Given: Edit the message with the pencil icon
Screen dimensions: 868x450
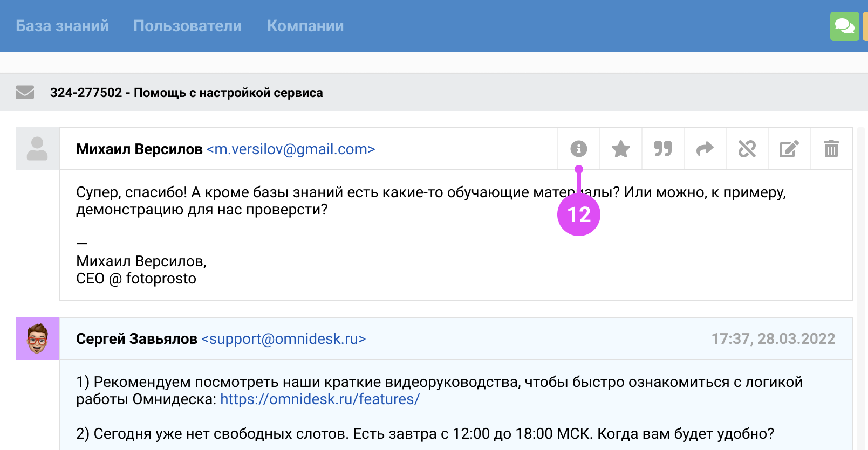Looking at the screenshot, I should pyautogui.click(x=789, y=149).
